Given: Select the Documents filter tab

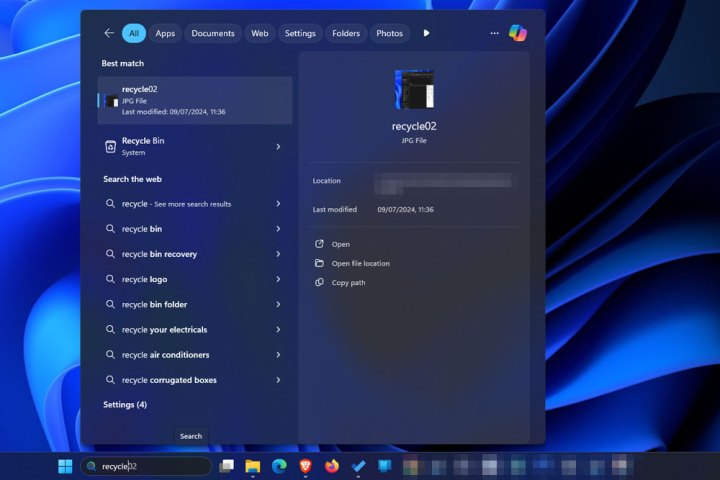Looking at the screenshot, I should (x=212, y=33).
